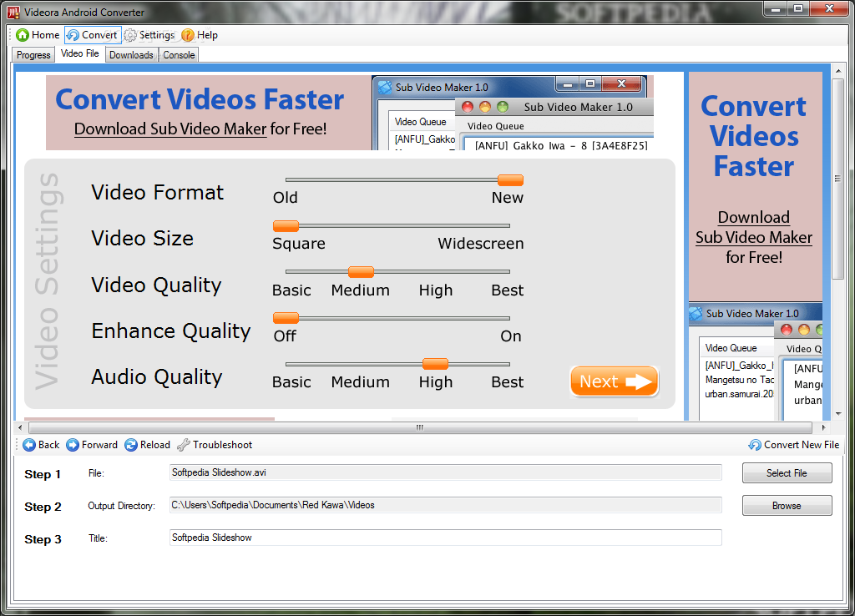Click the vertical scrollbar down arrow
The width and height of the screenshot is (855, 616).
[838, 414]
